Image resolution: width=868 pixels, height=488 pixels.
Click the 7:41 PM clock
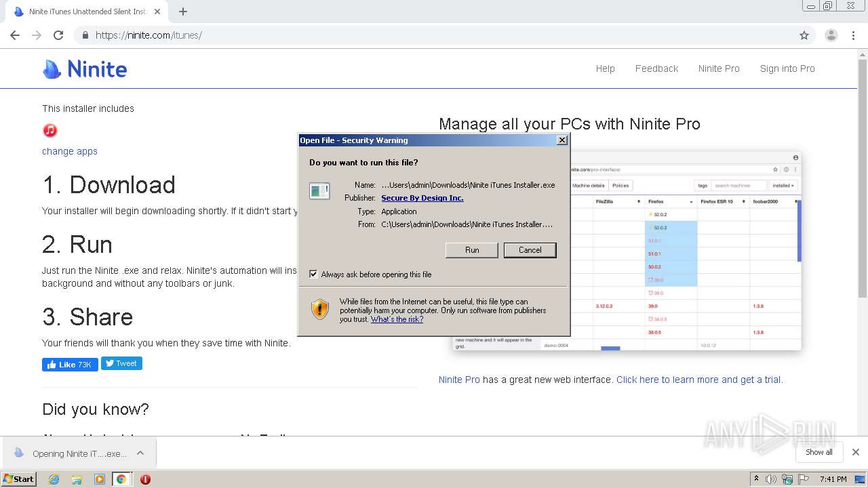click(833, 479)
